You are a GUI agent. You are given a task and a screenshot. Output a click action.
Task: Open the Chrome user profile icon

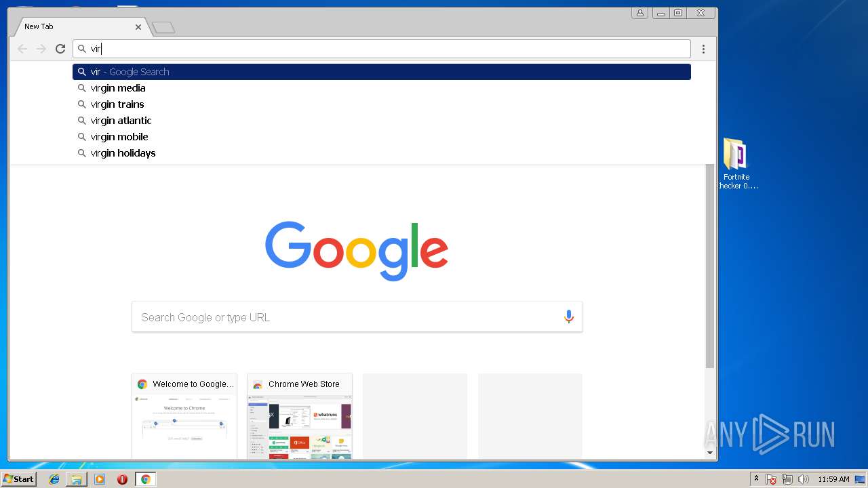pyautogui.click(x=639, y=13)
